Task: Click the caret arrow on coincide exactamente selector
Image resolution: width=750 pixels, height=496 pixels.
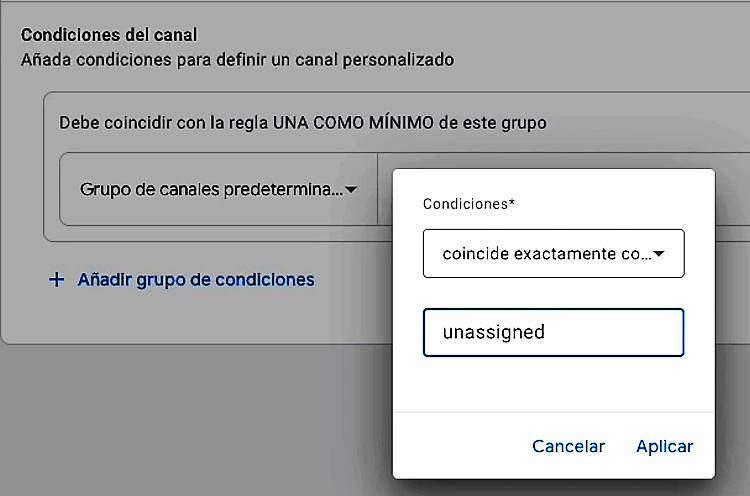Action: pos(659,254)
